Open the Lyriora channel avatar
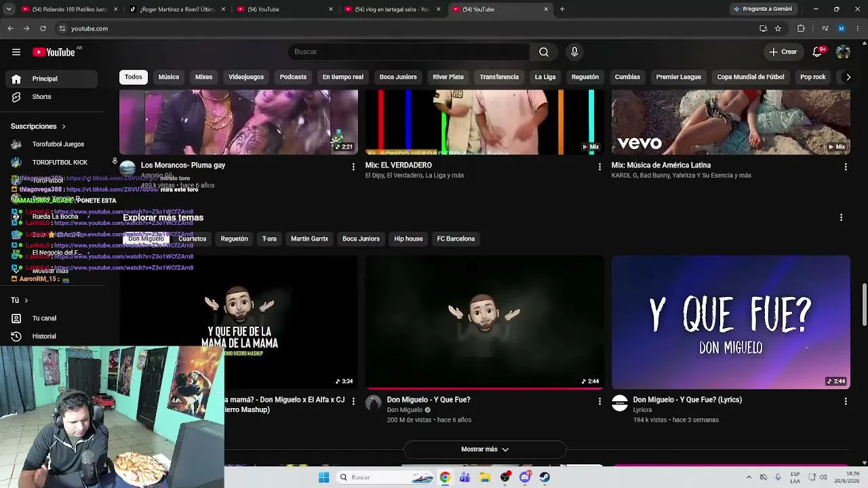The image size is (868, 488). pos(620,403)
